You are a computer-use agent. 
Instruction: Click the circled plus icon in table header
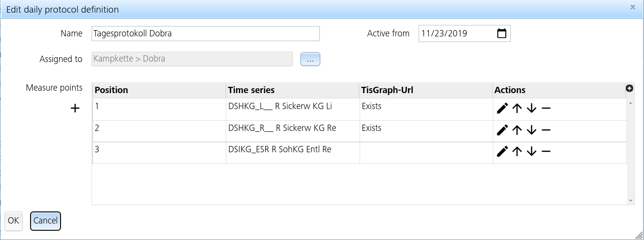click(629, 88)
